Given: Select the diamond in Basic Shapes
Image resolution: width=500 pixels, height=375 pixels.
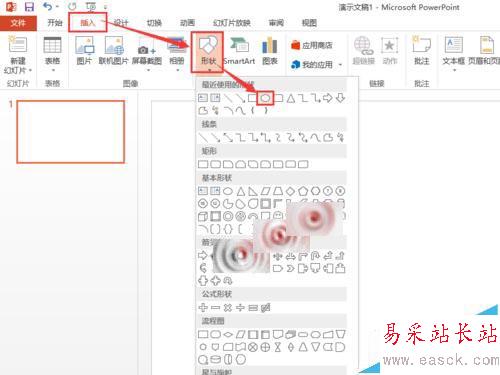Looking at the screenshot, I should pos(290,191).
